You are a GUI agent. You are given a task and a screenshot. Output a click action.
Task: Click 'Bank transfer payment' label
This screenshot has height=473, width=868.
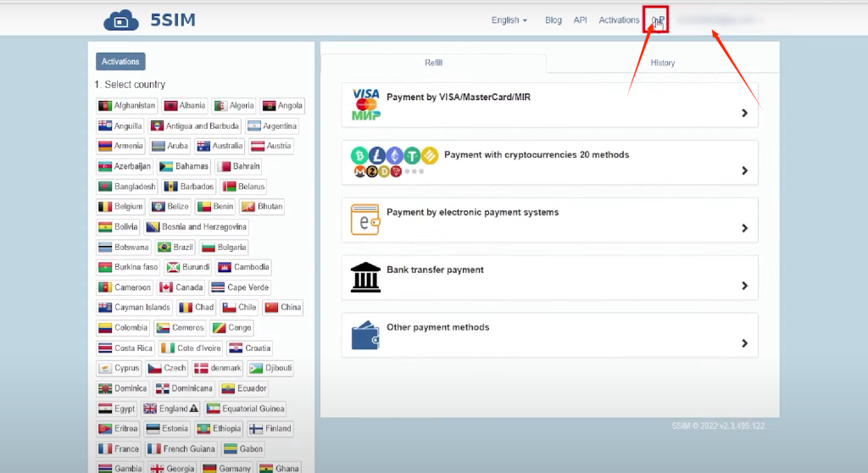[435, 270]
